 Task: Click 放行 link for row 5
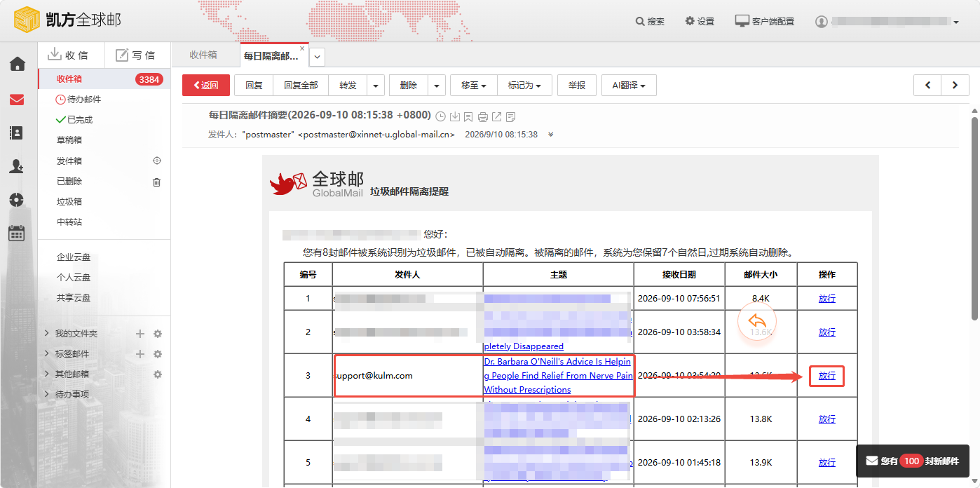(827, 463)
